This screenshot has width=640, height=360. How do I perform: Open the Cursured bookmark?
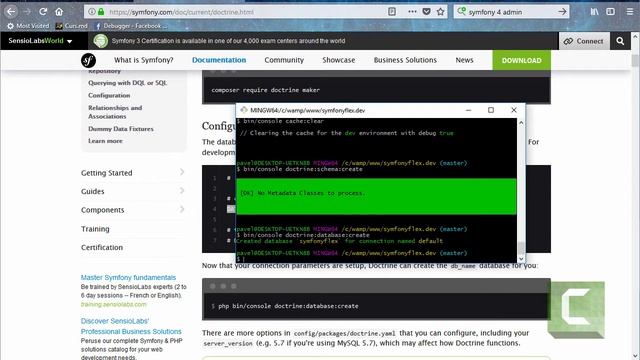point(71,26)
